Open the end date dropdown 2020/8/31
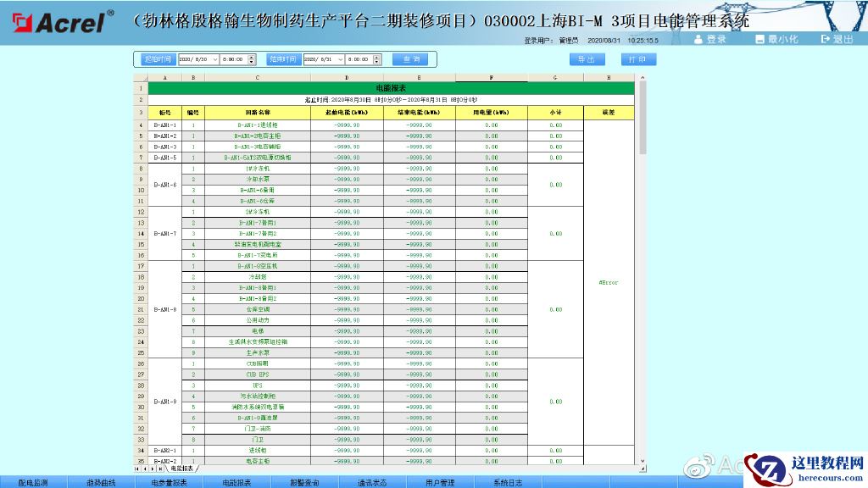 click(340, 59)
